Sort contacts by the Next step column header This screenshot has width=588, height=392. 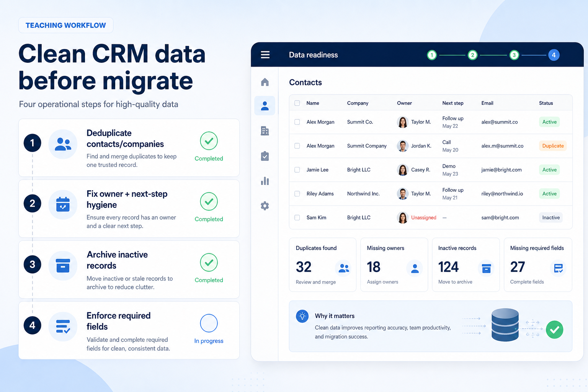pos(453,103)
